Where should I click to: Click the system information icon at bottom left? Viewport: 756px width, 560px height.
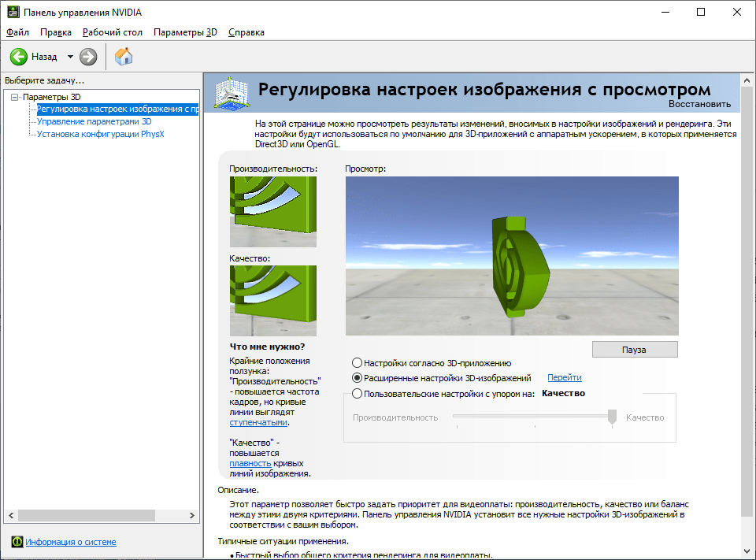[x=17, y=542]
